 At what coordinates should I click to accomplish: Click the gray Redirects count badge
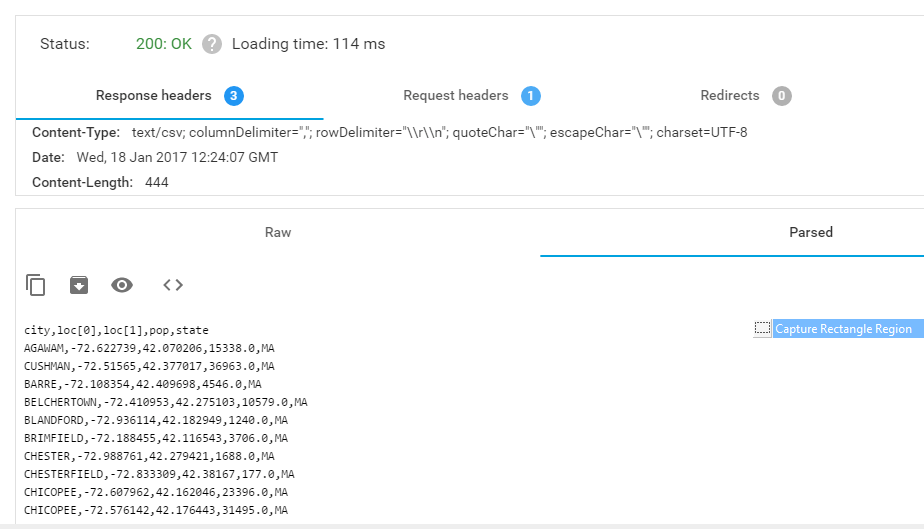click(x=782, y=96)
